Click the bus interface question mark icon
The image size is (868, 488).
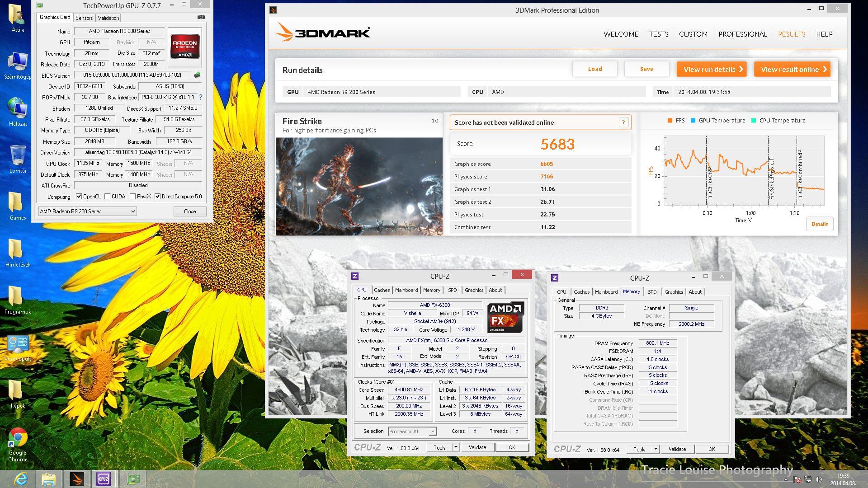201,97
